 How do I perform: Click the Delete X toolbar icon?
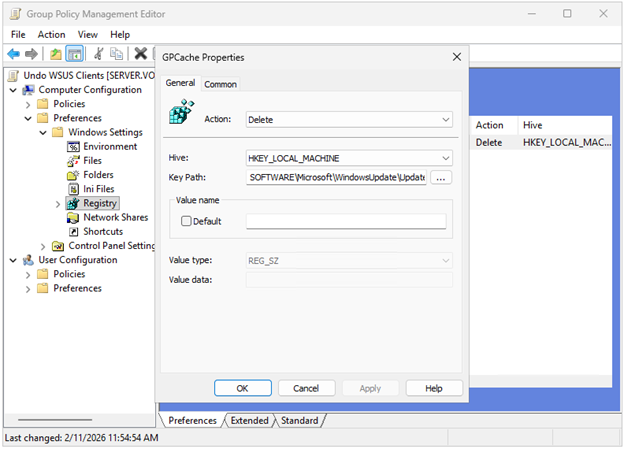tap(141, 54)
